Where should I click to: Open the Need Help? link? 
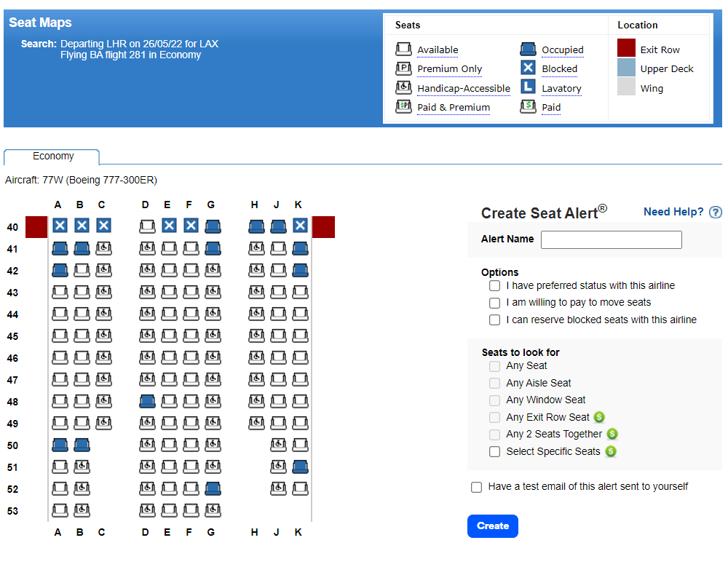[x=673, y=212]
